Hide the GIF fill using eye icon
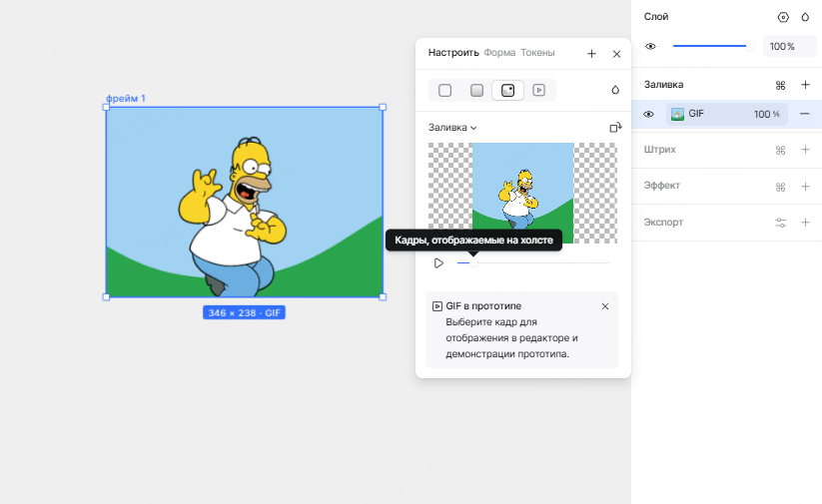 [x=648, y=114]
